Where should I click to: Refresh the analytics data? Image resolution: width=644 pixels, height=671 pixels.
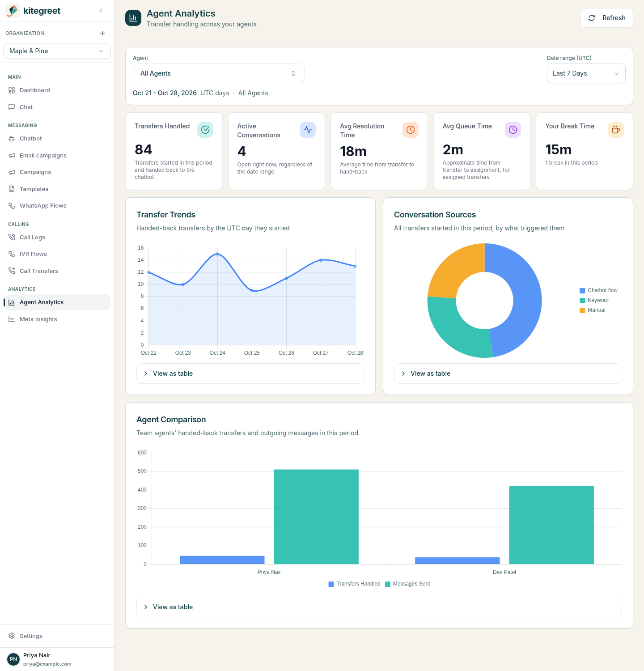pos(607,18)
